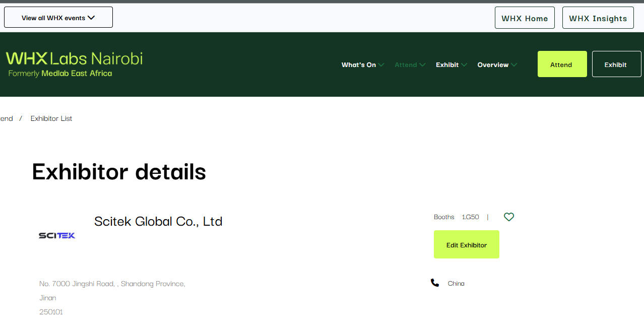Go to Exhibitor List breadcrumb link
Viewport: 644px width, 330px height.
tap(51, 118)
